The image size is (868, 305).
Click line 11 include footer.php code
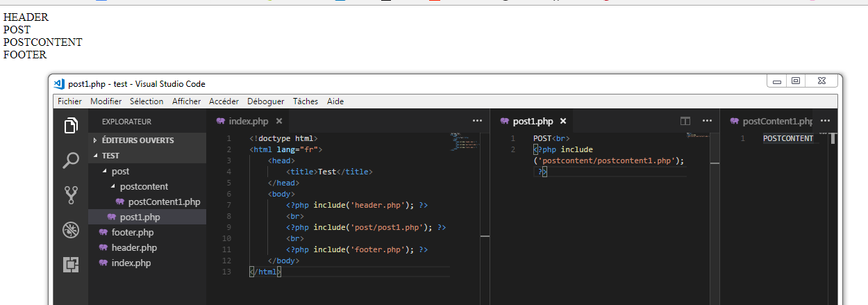pos(357,249)
